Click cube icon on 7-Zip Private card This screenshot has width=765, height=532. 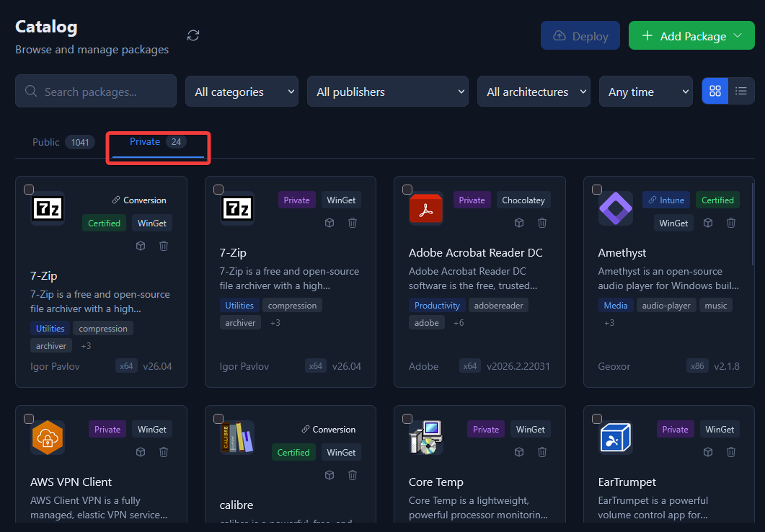pyautogui.click(x=330, y=223)
